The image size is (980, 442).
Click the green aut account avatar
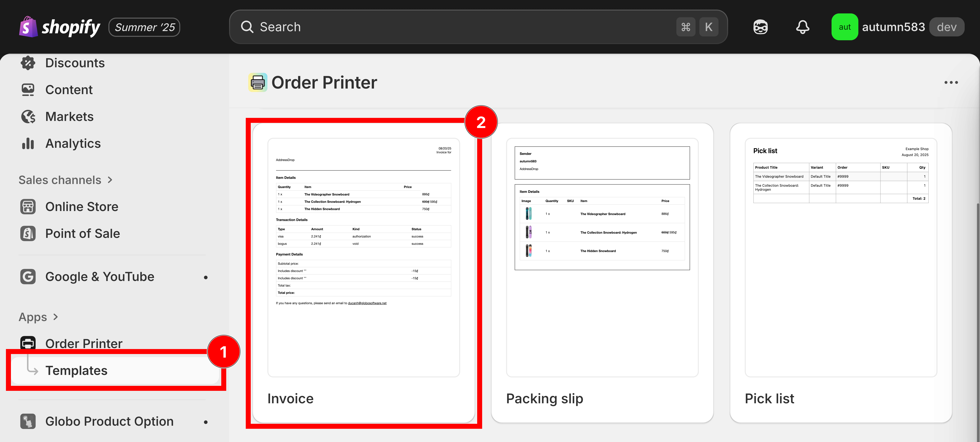[845, 27]
